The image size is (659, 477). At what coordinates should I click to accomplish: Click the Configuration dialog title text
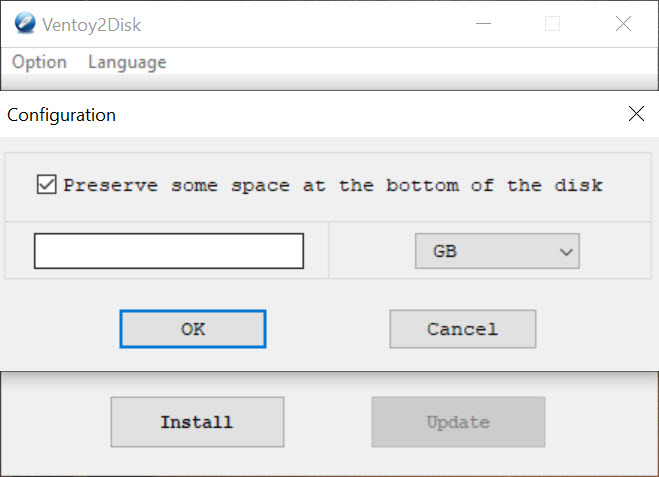pyautogui.click(x=61, y=115)
